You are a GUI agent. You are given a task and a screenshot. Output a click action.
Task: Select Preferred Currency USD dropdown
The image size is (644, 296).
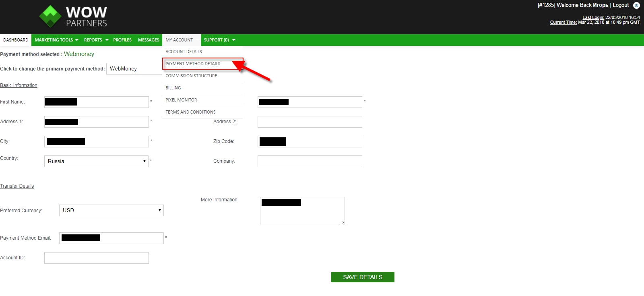(x=111, y=210)
